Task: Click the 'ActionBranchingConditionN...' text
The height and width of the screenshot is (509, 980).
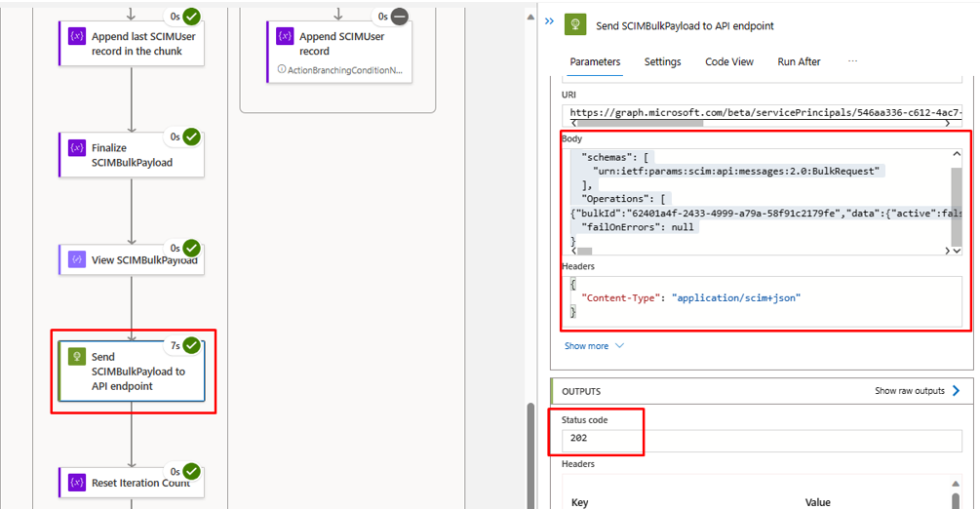Action: tap(345, 70)
